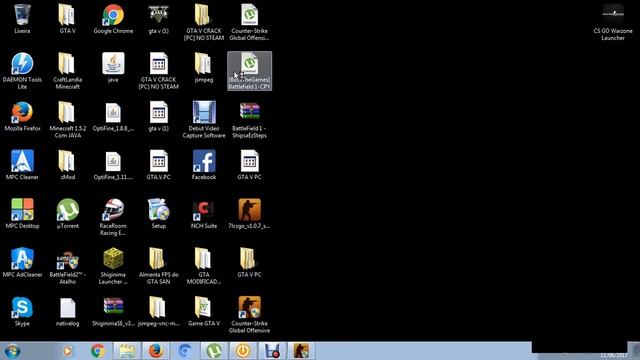Select the BattleField 1 - ShipsaEzSteps archive
640x360 pixels.
pyautogui.click(x=249, y=120)
